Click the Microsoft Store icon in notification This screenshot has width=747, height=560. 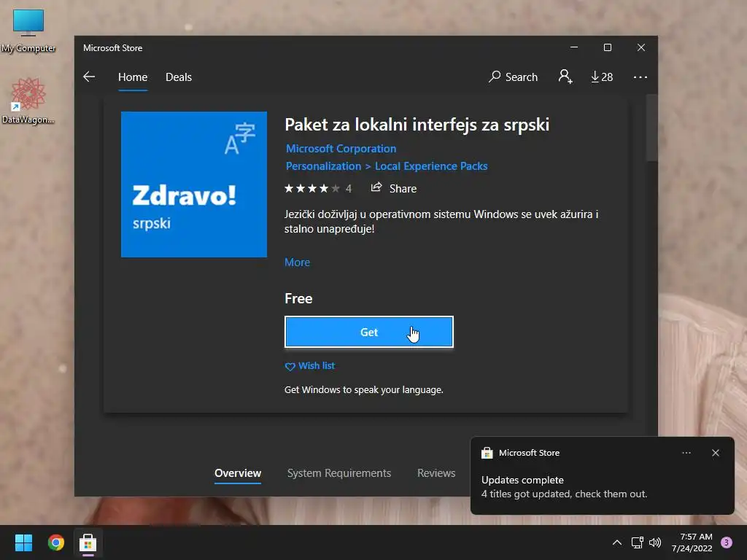[x=487, y=453]
